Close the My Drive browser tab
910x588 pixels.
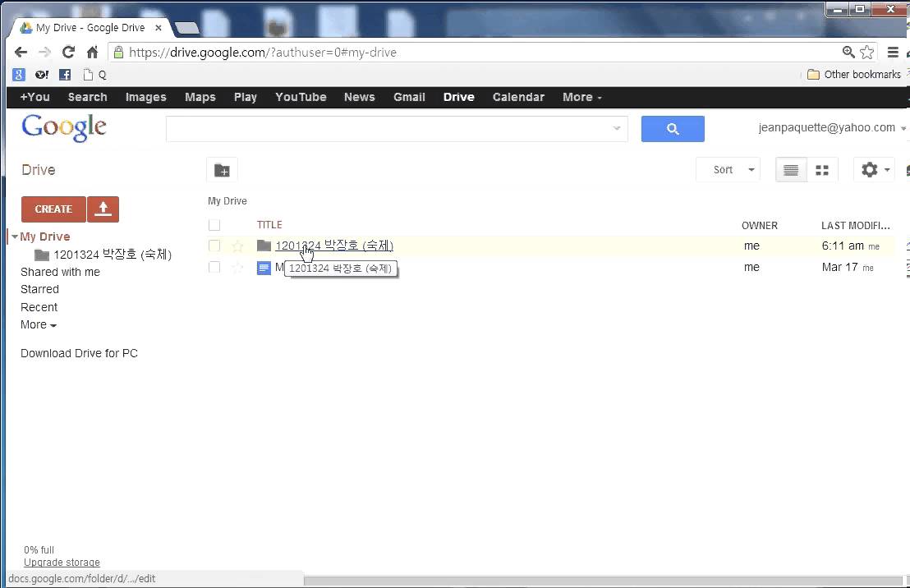click(159, 28)
